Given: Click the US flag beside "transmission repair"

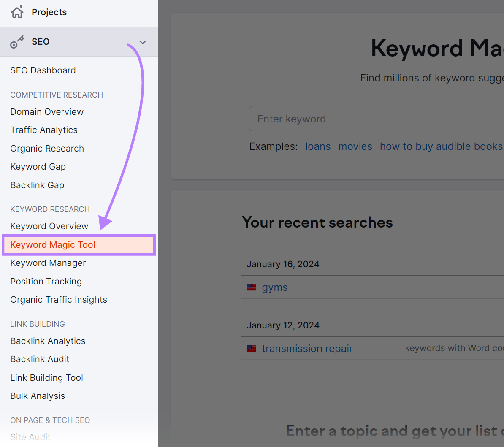Looking at the screenshot, I should [252, 348].
